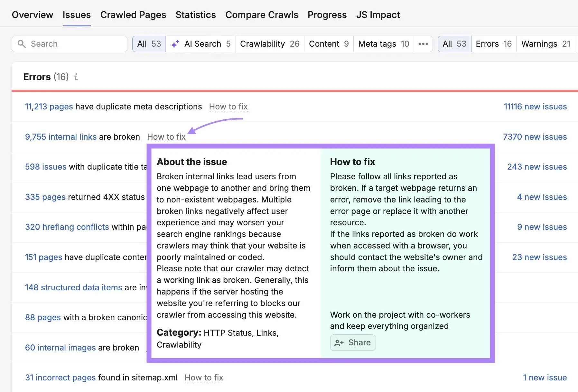Open 598 issues duplicate title link

coord(46,167)
